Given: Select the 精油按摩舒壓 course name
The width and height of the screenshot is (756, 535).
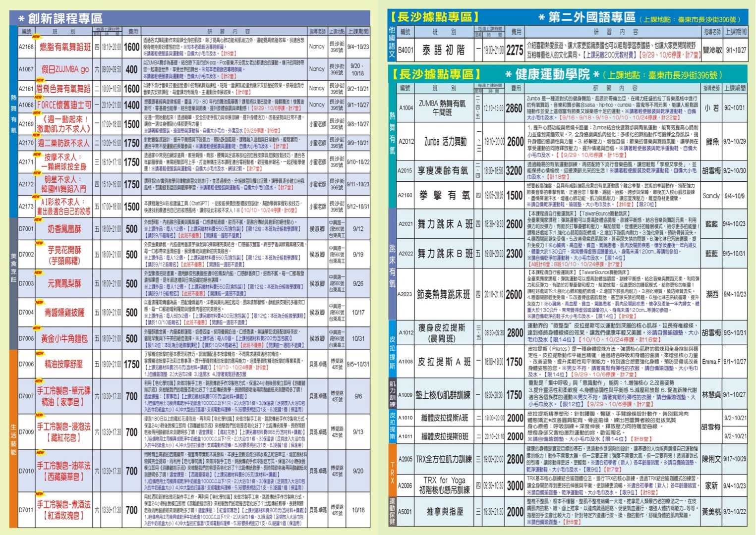Looking at the screenshot, I should [64, 364].
